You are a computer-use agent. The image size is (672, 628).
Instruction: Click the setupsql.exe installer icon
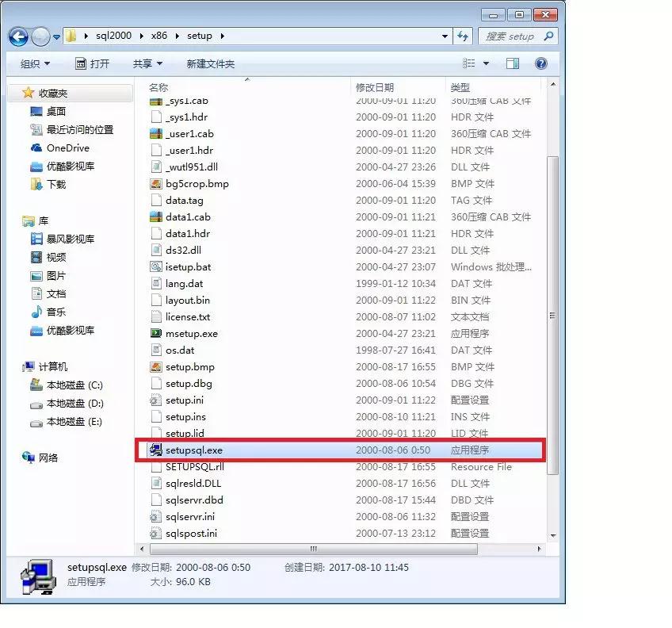[x=156, y=450]
